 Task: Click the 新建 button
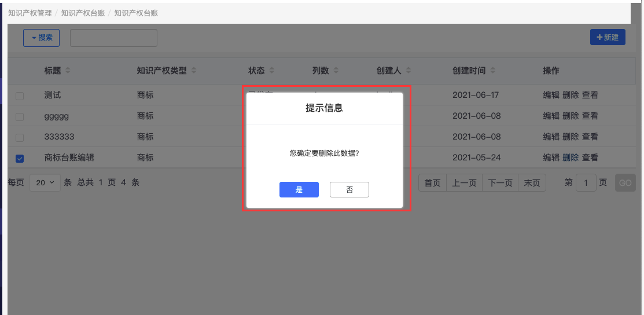coord(608,37)
